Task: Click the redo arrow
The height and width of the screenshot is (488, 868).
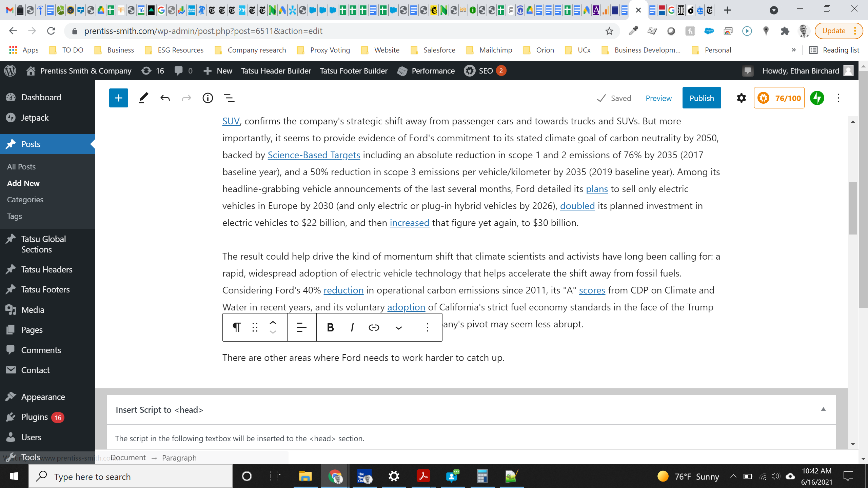Action: point(186,98)
